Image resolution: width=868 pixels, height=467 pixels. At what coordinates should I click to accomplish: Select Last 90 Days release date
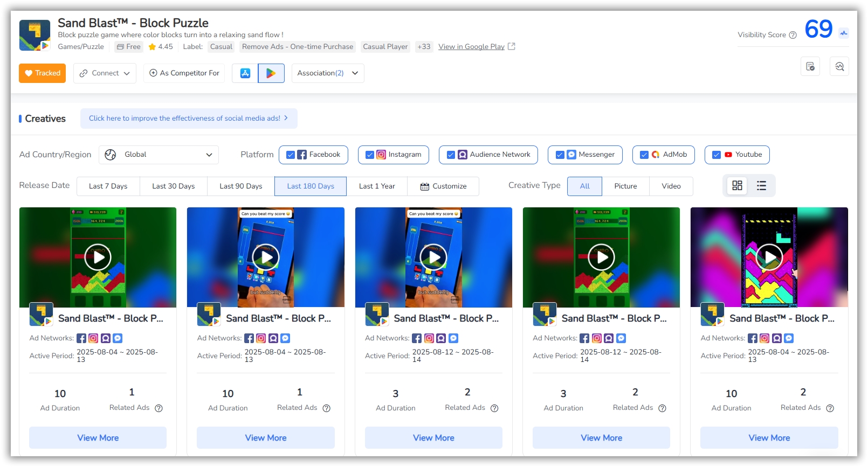pyautogui.click(x=241, y=186)
